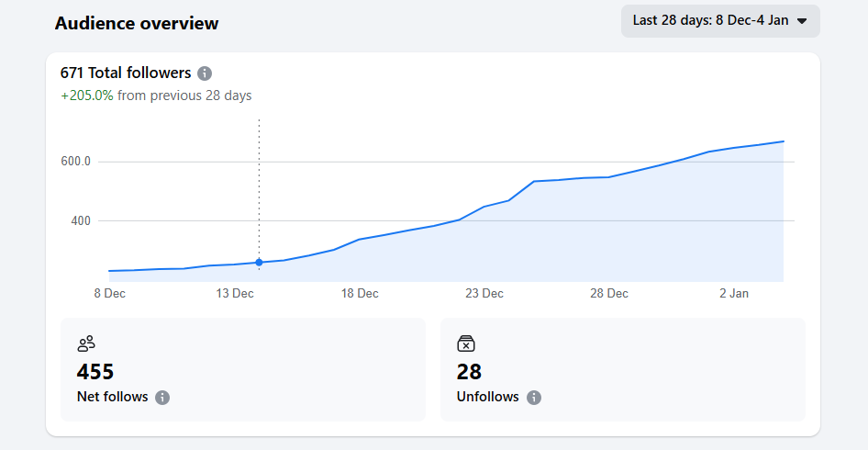The width and height of the screenshot is (868, 450).
Task: Click the caret arrow beside 8 Dec-4 Jan
Action: tap(802, 21)
